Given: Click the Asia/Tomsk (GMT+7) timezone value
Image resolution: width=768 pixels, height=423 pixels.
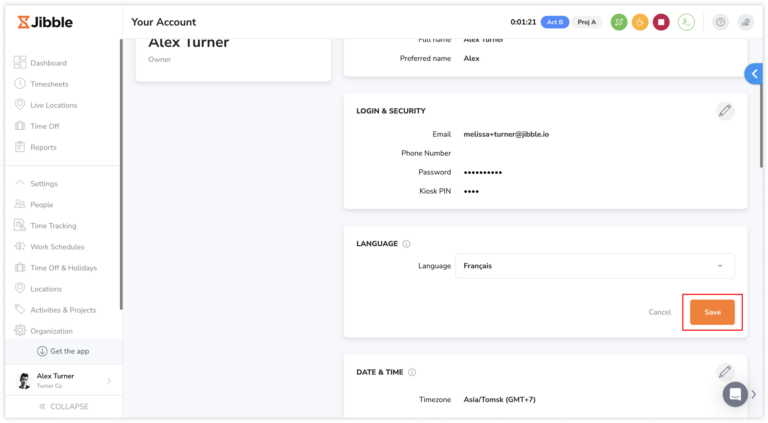Looking at the screenshot, I should click(500, 400).
